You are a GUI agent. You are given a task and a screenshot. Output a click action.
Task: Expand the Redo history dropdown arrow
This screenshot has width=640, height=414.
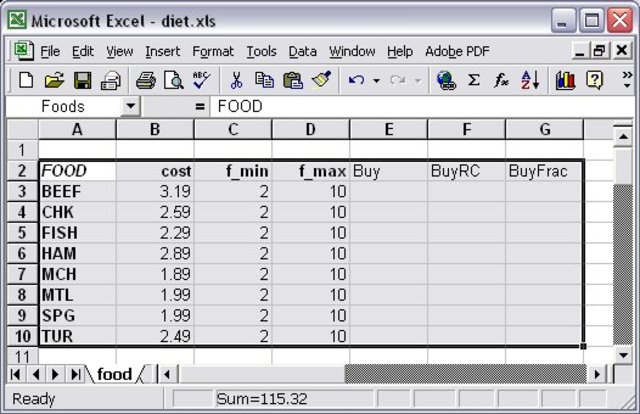tap(418, 80)
